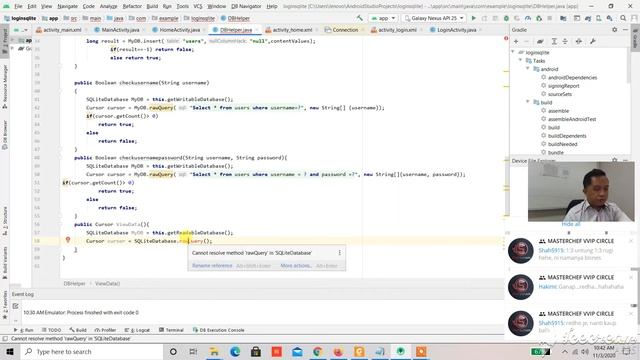Open the DB Execution Console tool window
This screenshot has height=360, width=640.
tap(219, 330)
